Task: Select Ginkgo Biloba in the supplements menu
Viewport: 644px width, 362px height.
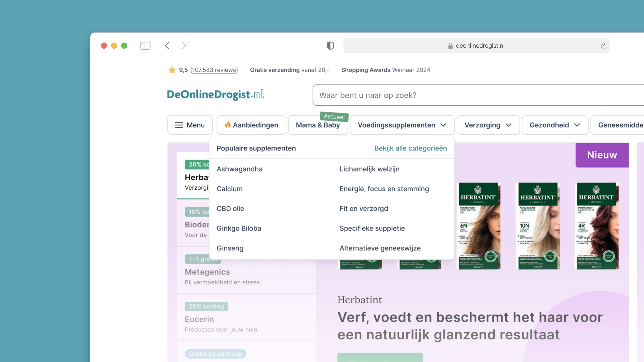Action: click(x=239, y=228)
